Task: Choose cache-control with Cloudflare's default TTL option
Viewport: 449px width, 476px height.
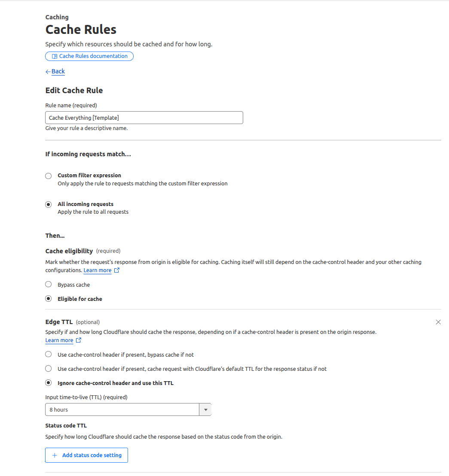Action: click(49, 369)
